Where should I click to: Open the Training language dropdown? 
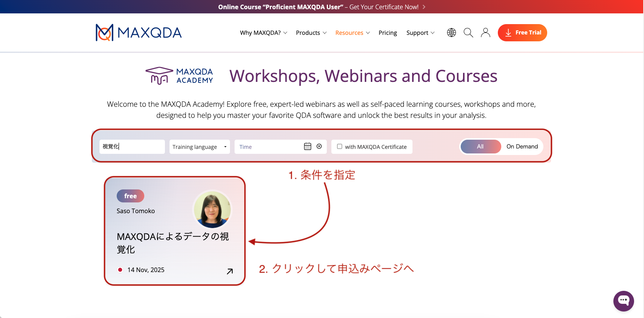coord(199,147)
